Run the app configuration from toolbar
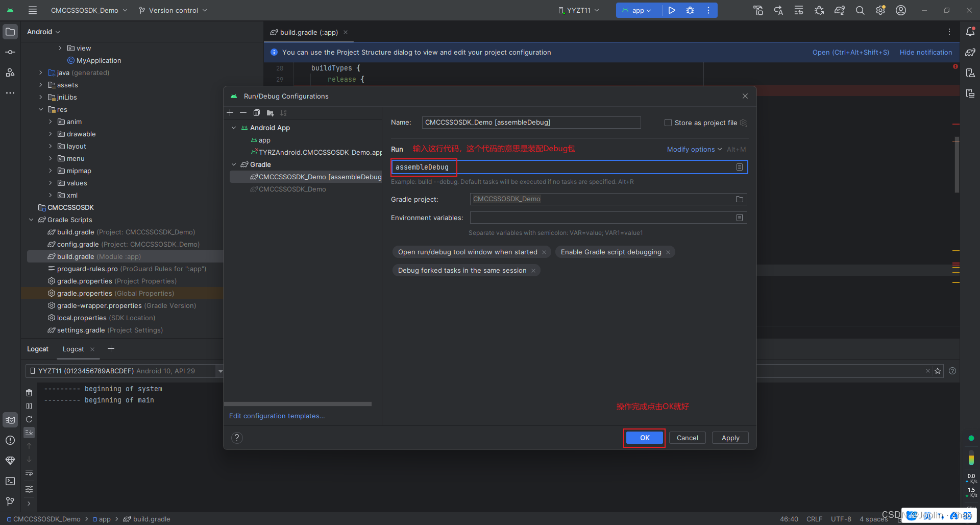Screen dimensions: 980x525 click(x=672, y=10)
